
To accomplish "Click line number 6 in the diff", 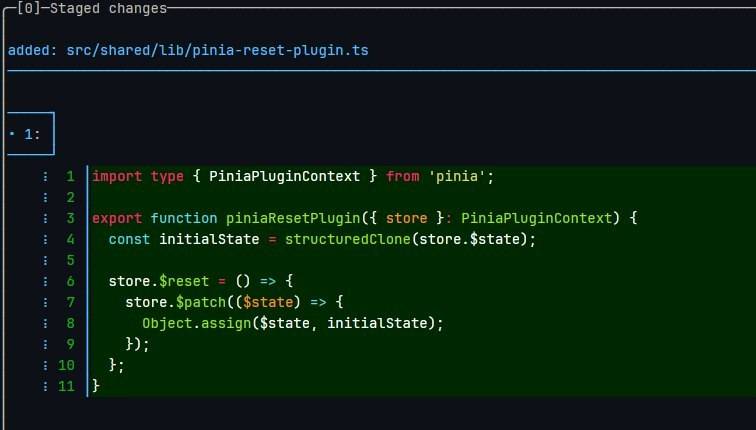I will pos(70,281).
